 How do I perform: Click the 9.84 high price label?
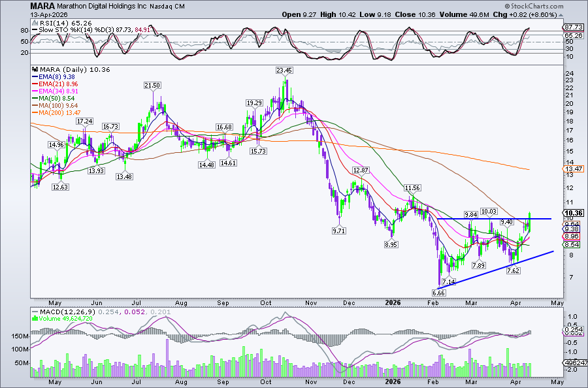[471, 214]
